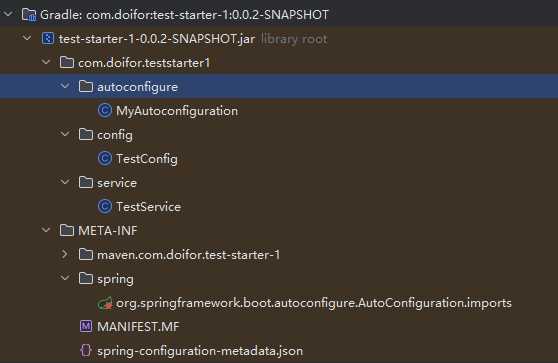The height and width of the screenshot is (363, 558).
Task: Click the MANIFEST.MF file type icon
Action: (86, 326)
